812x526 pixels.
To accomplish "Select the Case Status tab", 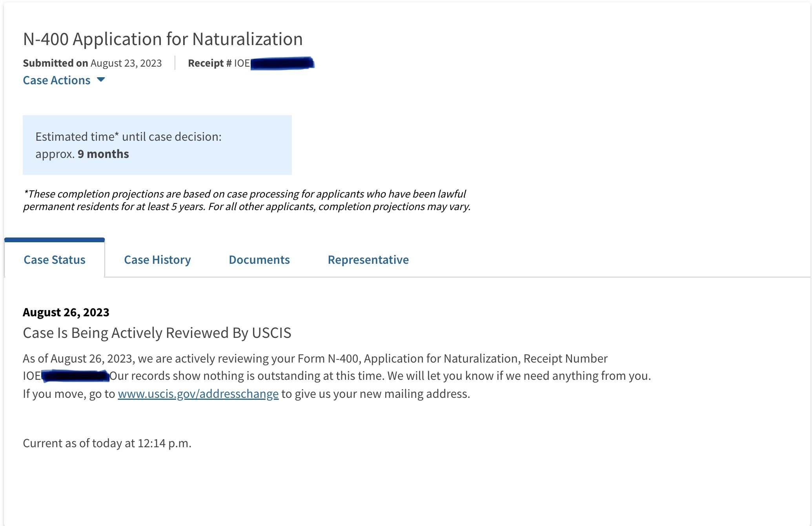I will click(55, 259).
